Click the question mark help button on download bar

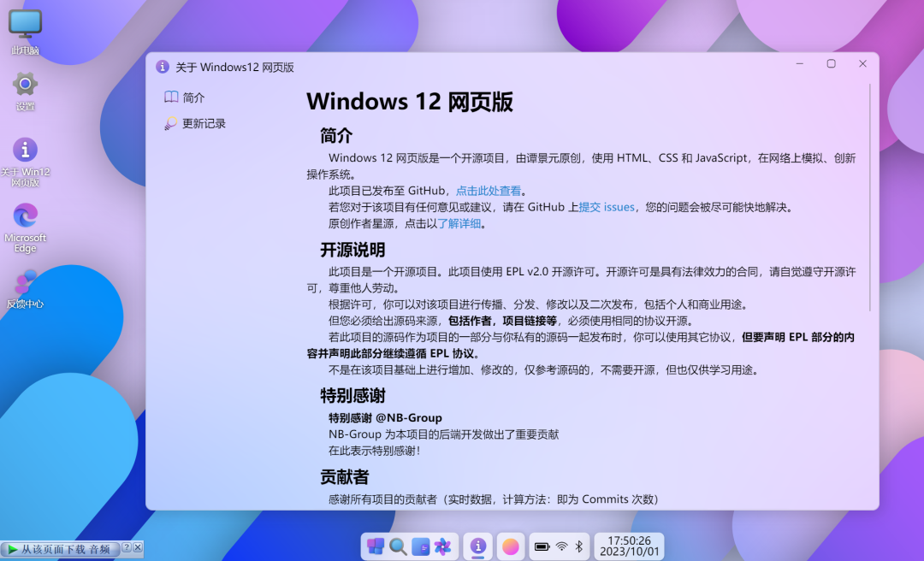(126, 547)
